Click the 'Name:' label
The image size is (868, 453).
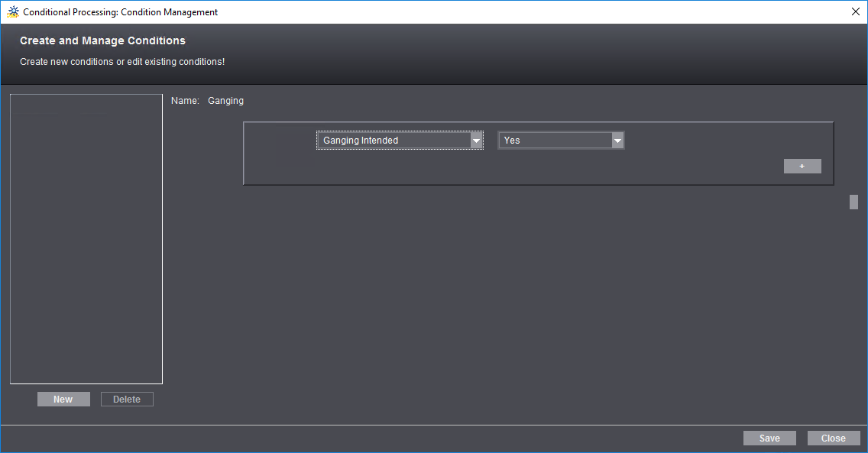(185, 101)
